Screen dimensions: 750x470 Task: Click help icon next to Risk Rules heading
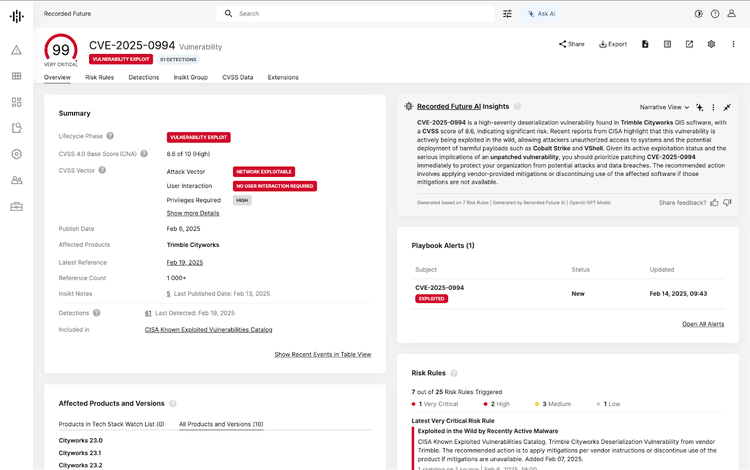click(454, 373)
